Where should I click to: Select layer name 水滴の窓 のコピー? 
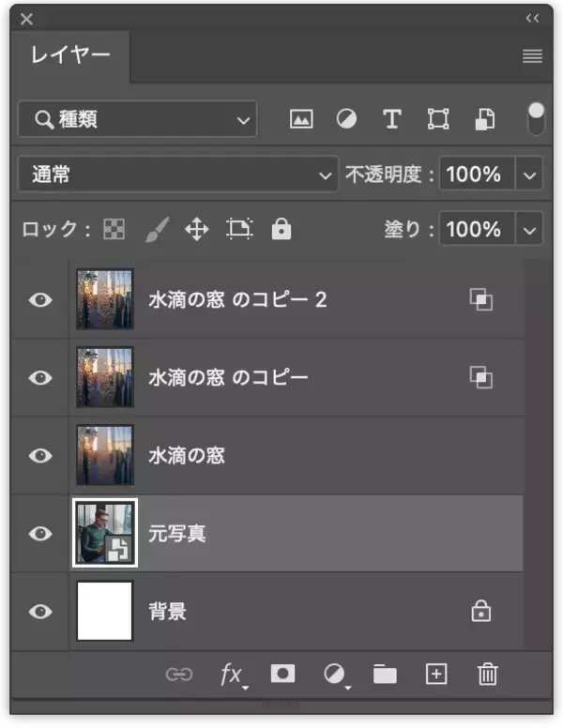click(228, 377)
